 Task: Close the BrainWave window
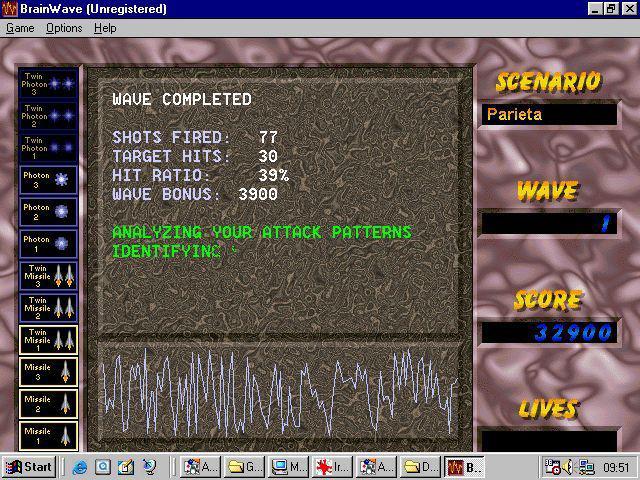tap(629, 9)
